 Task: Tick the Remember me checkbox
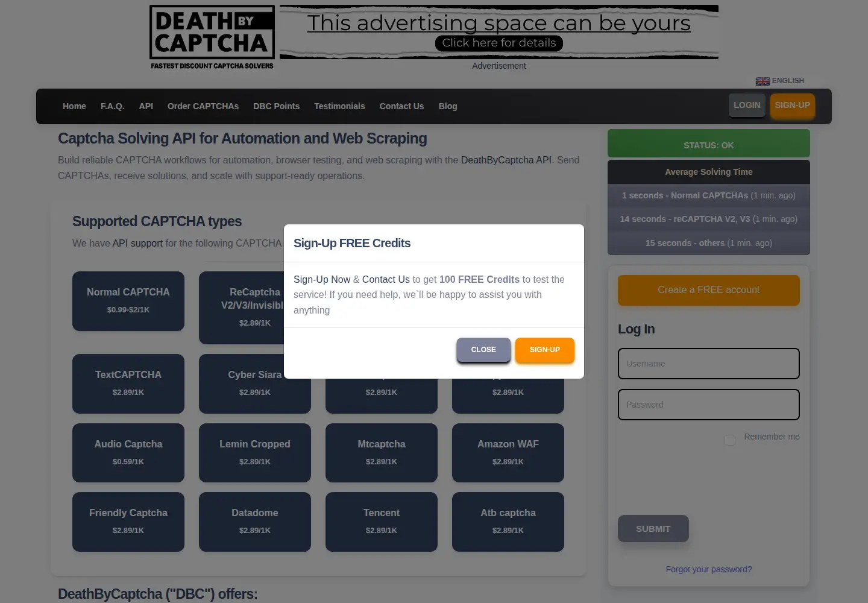[730, 440]
